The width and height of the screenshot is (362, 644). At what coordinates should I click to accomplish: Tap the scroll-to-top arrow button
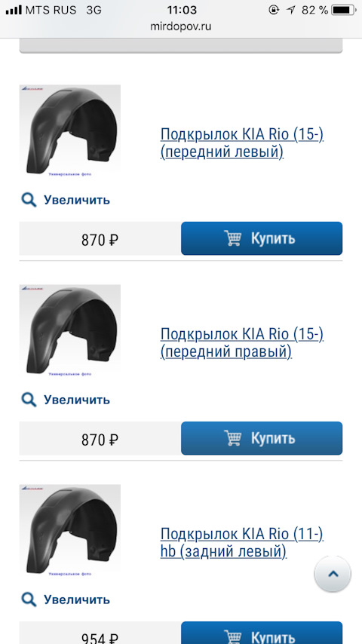pyautogui.click(x=333, y=574)
